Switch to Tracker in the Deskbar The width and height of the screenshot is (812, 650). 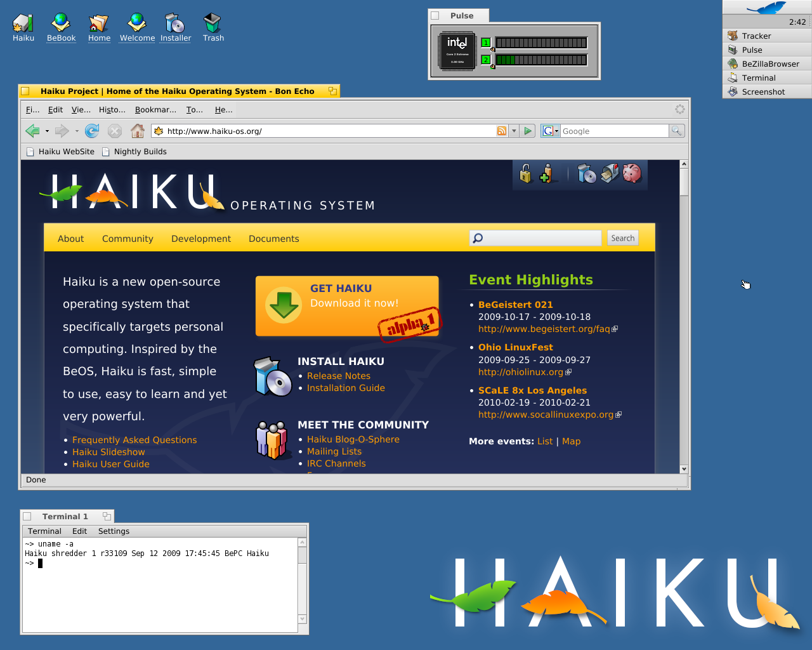coord(766,36)
